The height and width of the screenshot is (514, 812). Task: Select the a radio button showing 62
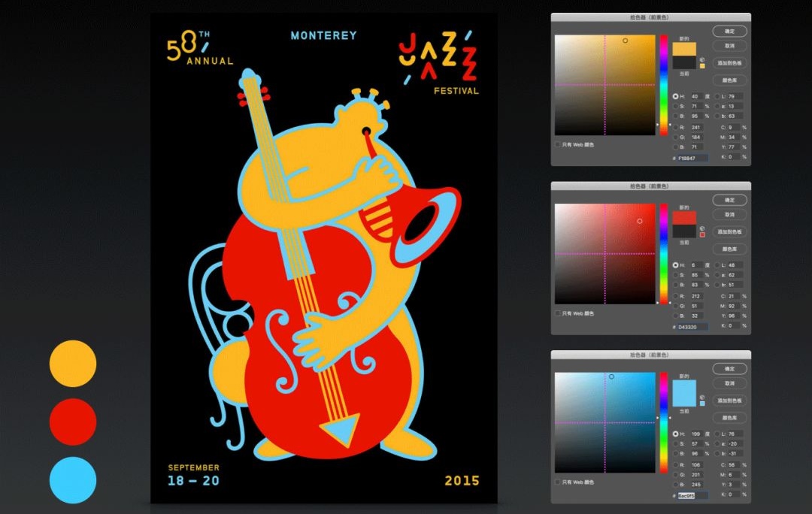717,275
